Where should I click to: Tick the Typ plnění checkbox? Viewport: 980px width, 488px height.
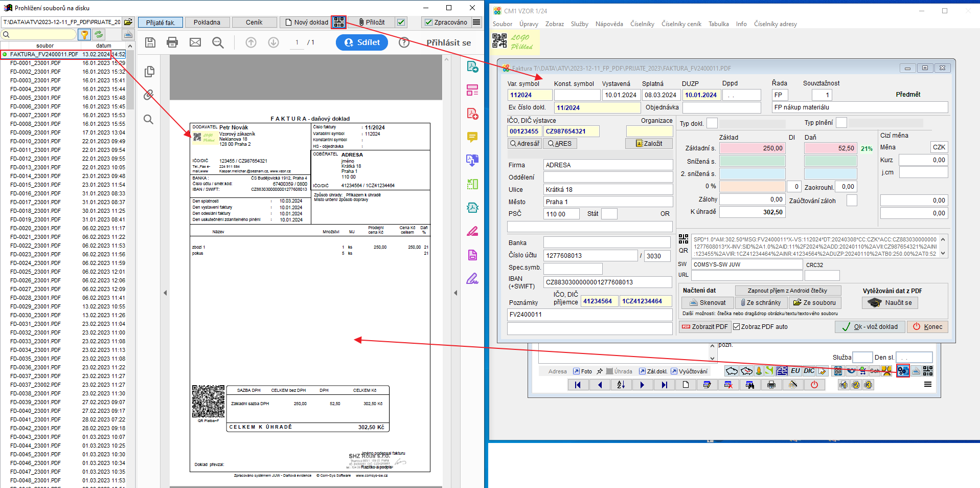coord(841,122)
